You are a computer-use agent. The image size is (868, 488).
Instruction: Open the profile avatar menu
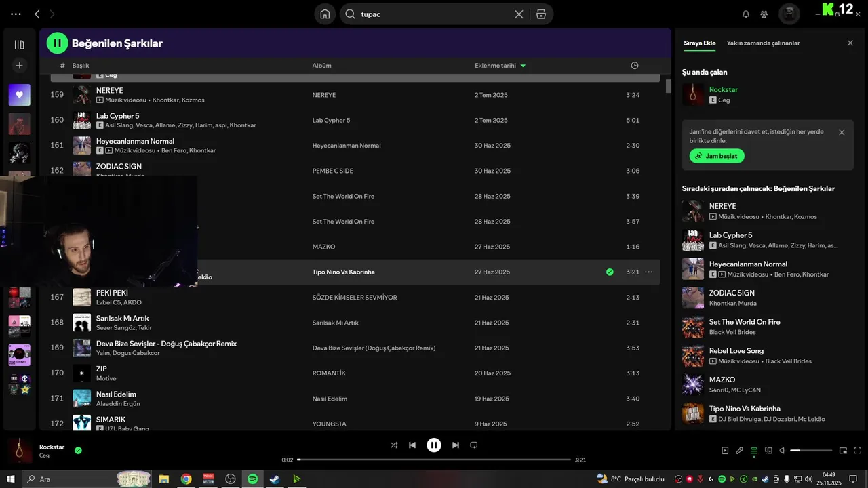tap(789, 14)
